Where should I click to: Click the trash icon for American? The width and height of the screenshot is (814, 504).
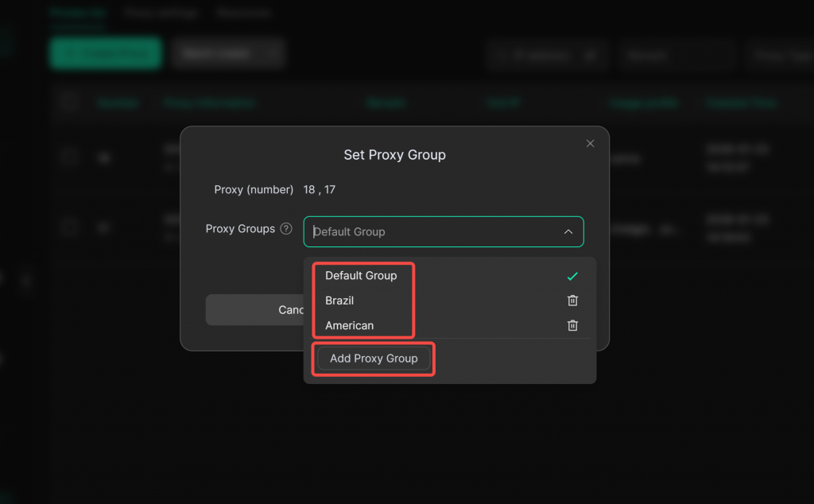coord(572,325)
